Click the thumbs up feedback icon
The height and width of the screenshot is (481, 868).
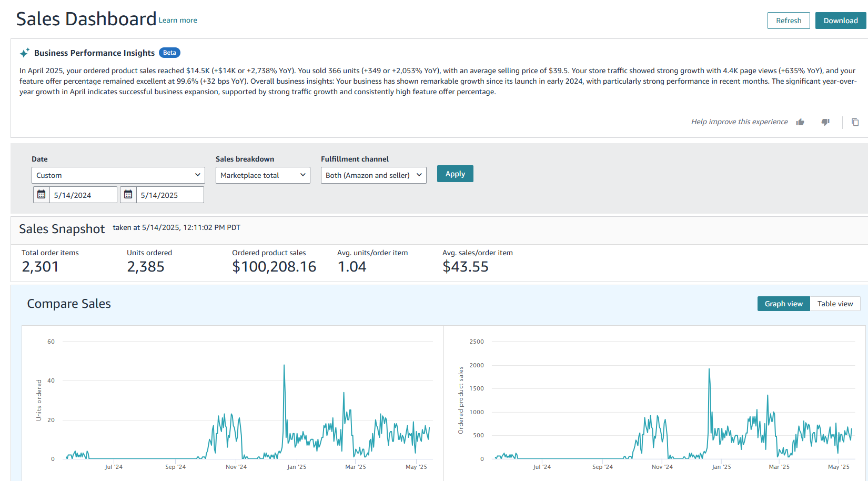pyautogui.click(x=800, y=122)
